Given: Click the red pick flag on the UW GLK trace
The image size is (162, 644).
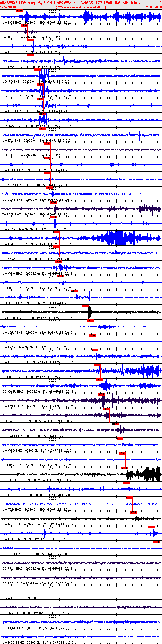Looking at the screenshot, I should pyautogui.click(x=152, y=527).
